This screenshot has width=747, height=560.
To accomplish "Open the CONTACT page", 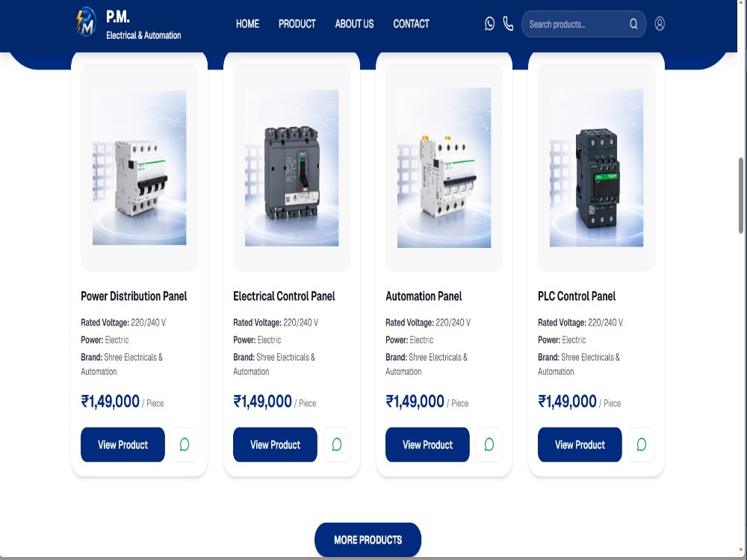I will pyautogui.click(x=411, y=24).
